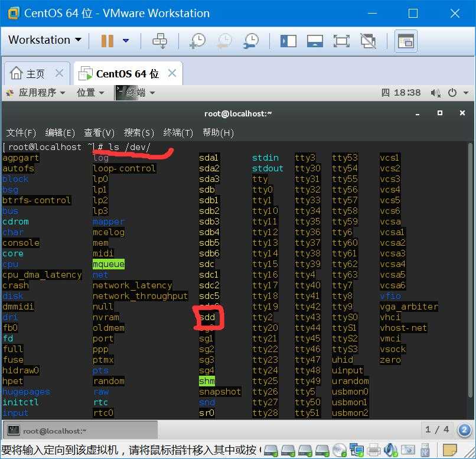Screen dimensions: 476x459
Task: Switch to the console view toolbar button
Action: pyautogui.click(x=406, y=41)
